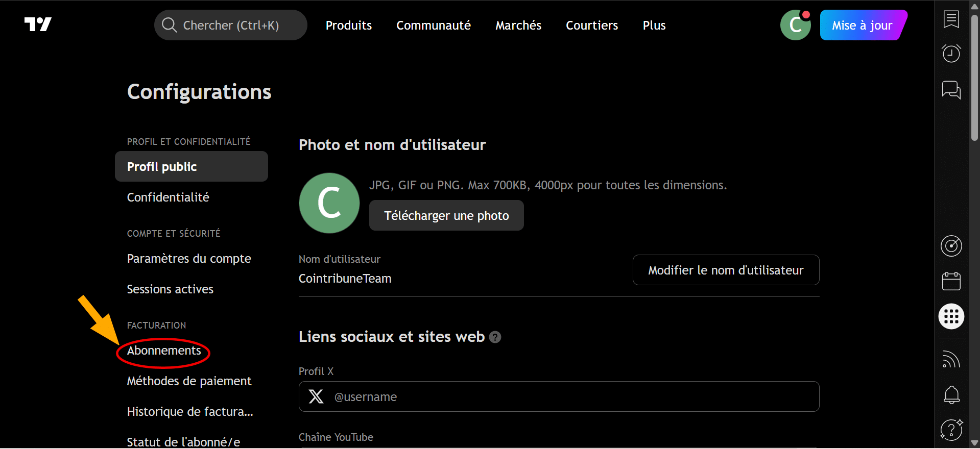Open the watchlist panel icon
980x449 pixels.
coord(951,19)
